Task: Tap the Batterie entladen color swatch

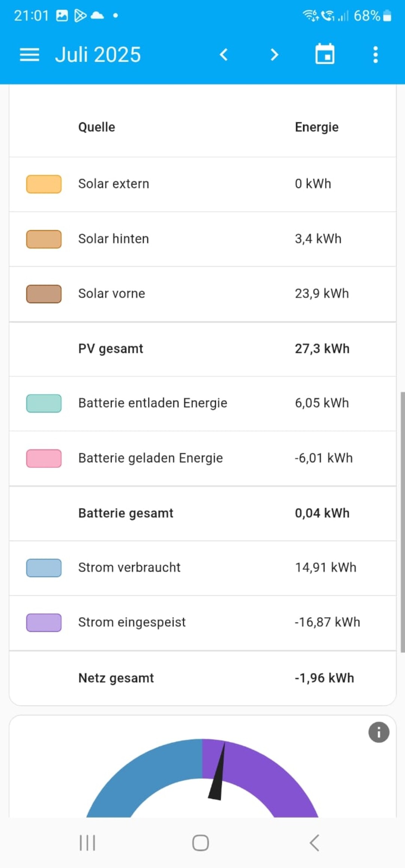Action: click(44, 403)
